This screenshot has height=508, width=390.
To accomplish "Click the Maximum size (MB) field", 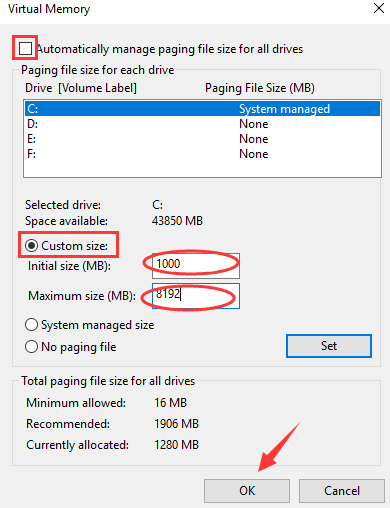I will click(196, 296).
